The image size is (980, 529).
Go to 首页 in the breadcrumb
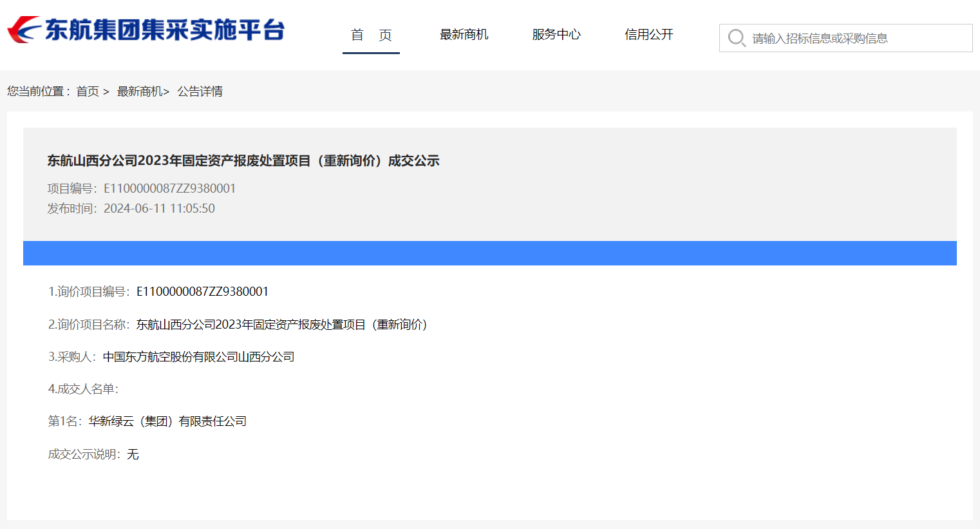[x=88, y=91]
